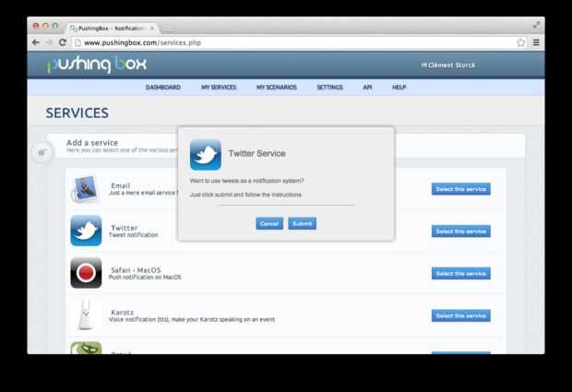Select the Safari MacOS service button
The width and height of the screenshot is (572, 392).
[460, 274]
